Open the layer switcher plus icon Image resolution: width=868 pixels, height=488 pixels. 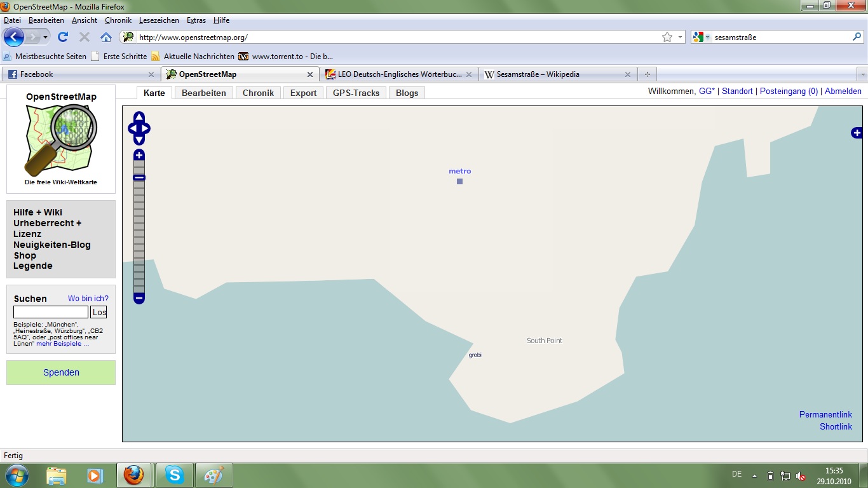[857, 133]
